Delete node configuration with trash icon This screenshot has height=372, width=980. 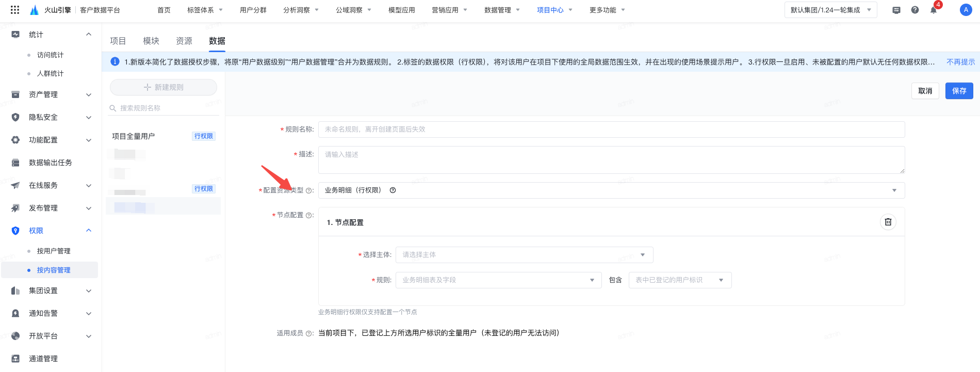coord(888,222)
